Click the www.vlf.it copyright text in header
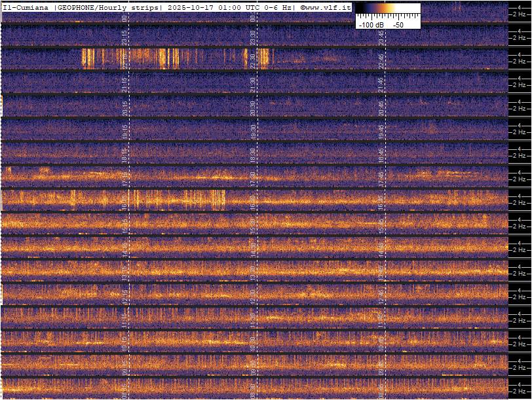 326,7
